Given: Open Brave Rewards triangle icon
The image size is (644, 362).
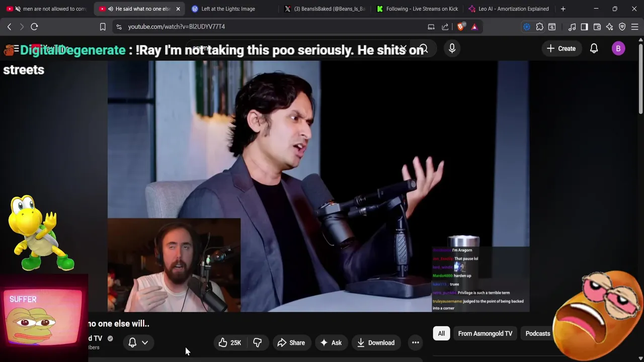Looking at the screenshot, I should 474,27.
